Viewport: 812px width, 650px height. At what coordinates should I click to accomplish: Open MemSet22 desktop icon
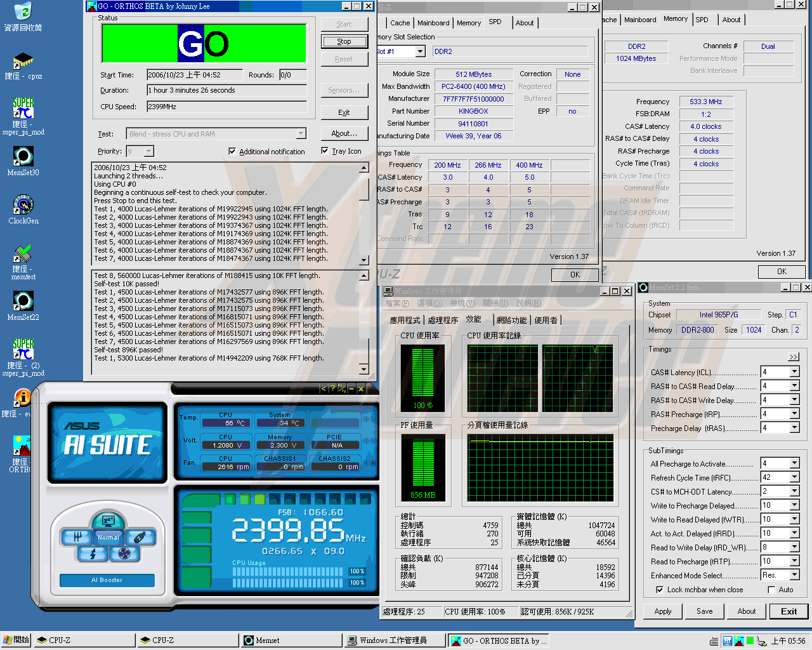point(23,306)
